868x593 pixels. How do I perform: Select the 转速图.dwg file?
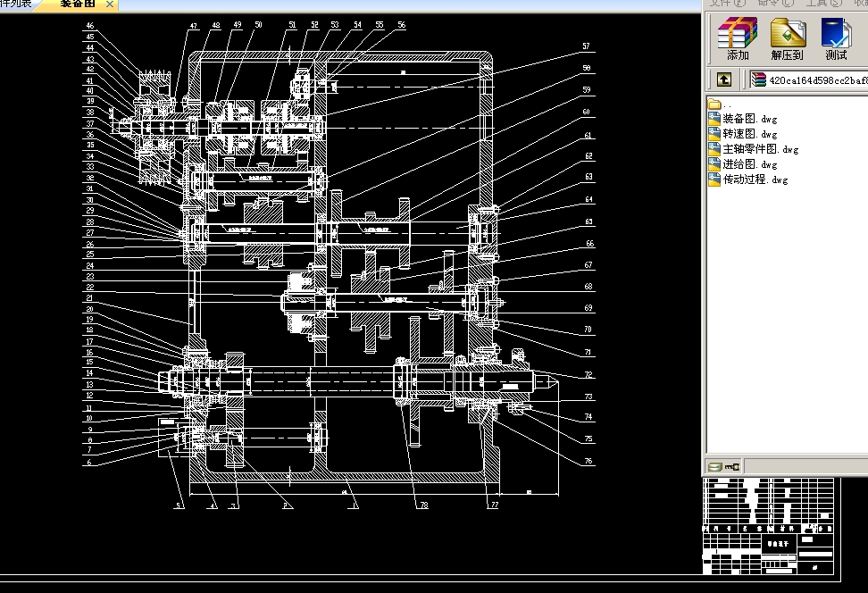(743, 134)
